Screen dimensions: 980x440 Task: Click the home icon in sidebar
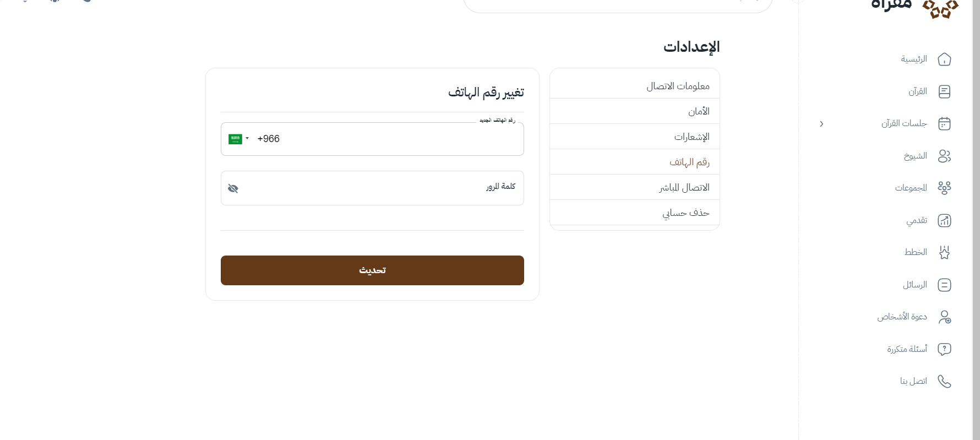point(944,59)
